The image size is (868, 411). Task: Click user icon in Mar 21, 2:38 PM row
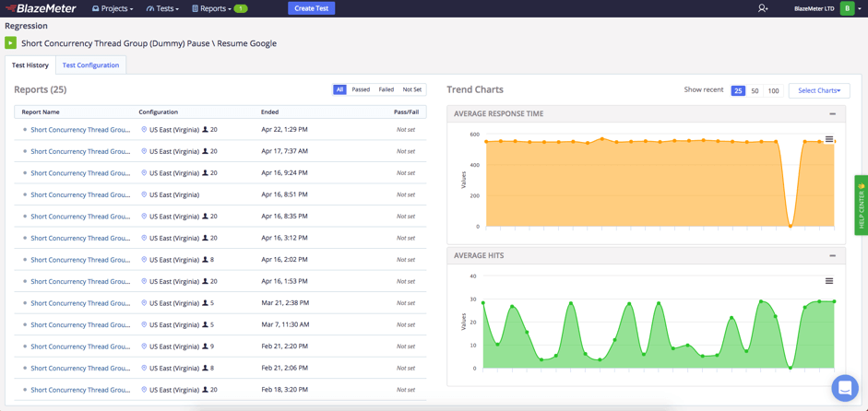206,303
